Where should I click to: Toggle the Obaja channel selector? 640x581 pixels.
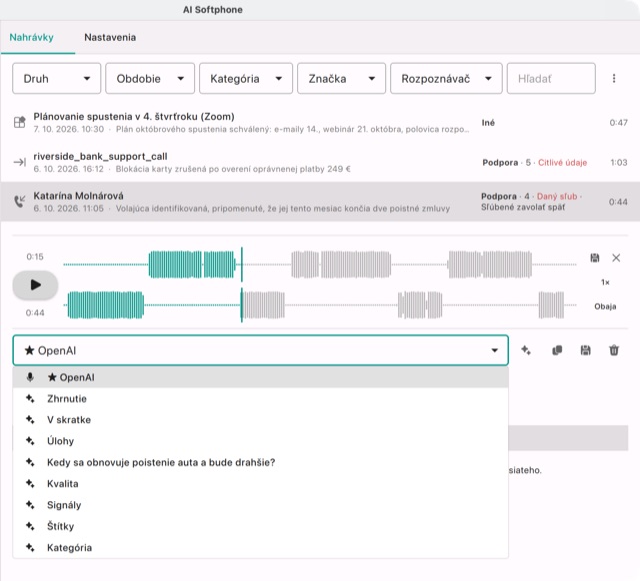click(605, 306)
